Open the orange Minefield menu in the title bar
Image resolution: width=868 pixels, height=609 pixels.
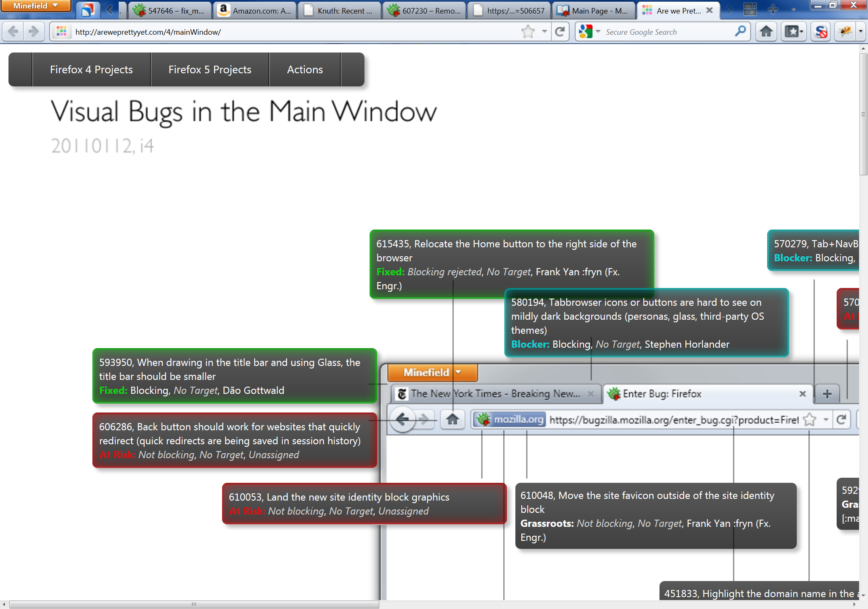36,6
